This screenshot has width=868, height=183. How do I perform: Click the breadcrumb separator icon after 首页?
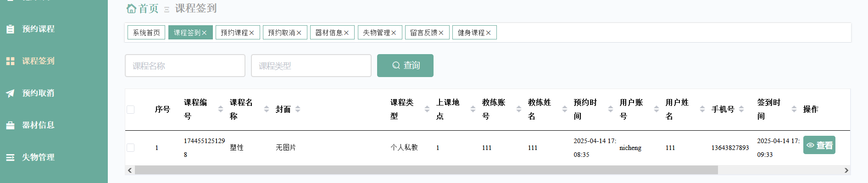pos(167,9)
